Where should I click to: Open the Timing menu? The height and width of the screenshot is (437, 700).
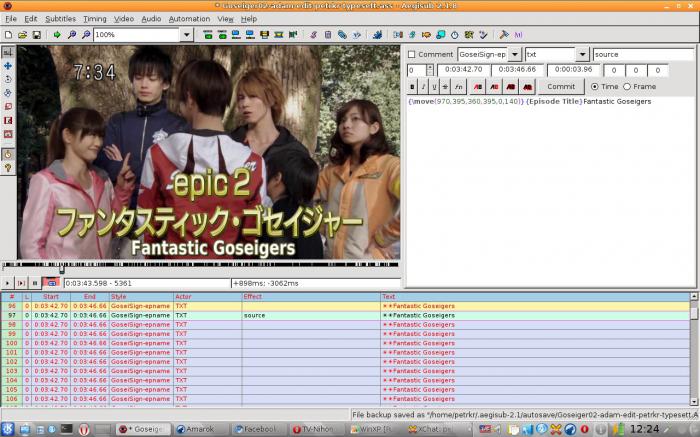[x=95, y=19]
